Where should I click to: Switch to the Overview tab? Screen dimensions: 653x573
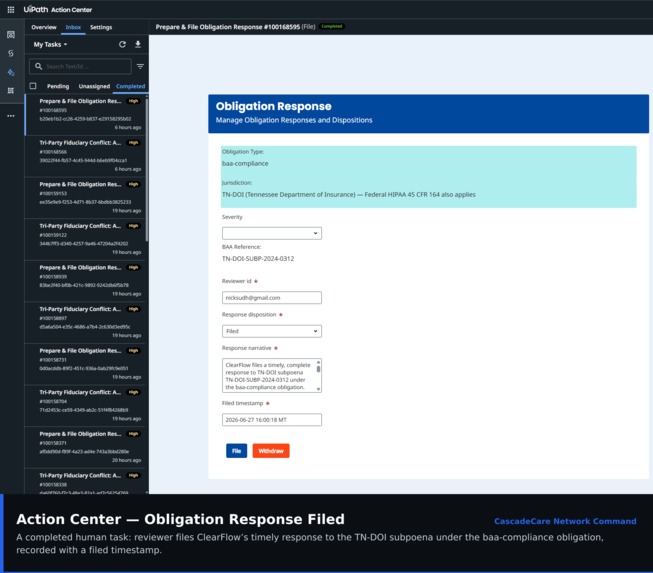coord(44,27)
